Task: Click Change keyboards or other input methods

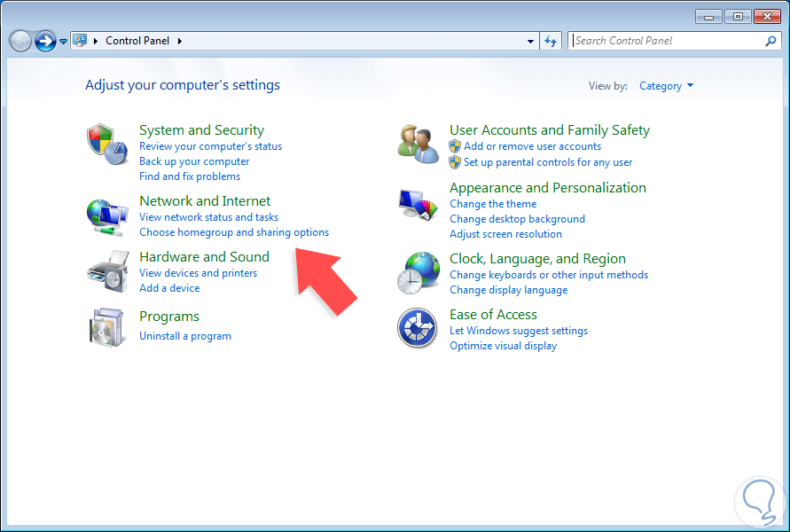Action: [549, 275]
